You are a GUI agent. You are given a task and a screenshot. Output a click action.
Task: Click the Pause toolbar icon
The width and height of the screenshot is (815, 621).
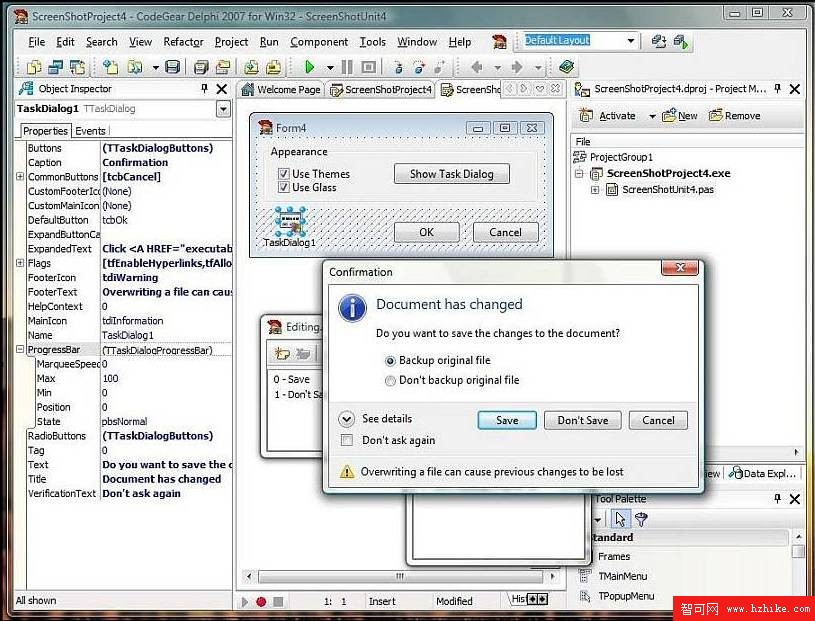(x=347, y=67)
